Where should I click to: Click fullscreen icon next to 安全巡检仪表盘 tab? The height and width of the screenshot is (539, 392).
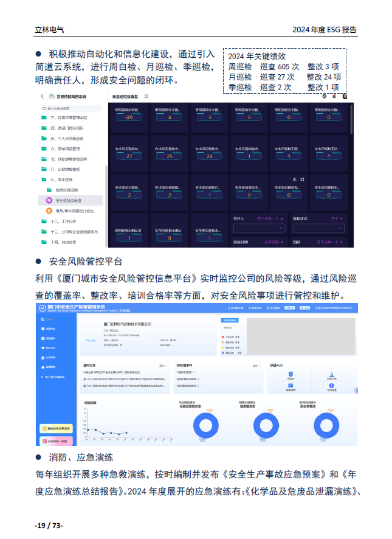[146, 96]
